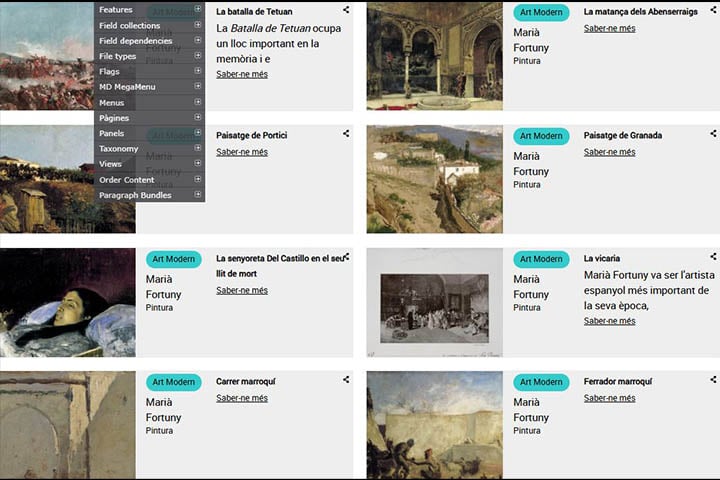Click Art Modern tag on La vicaria card
Screen dimensions: 720x480
[541, 259]
